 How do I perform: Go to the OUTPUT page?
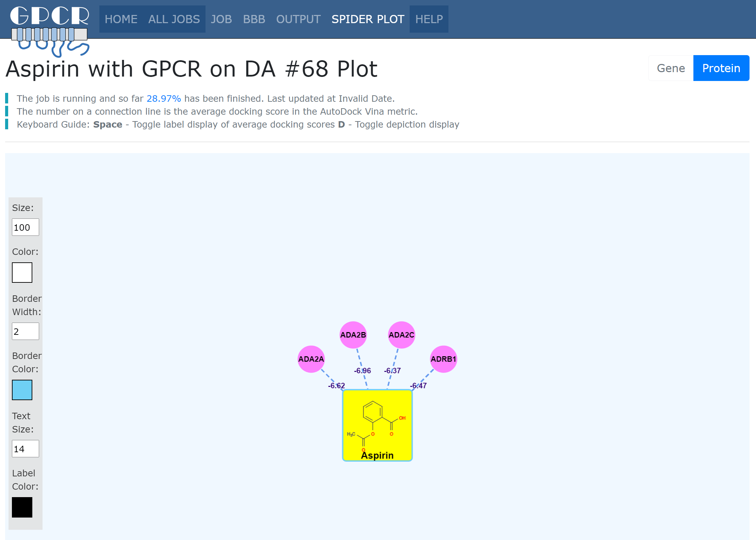pos(298,19)
